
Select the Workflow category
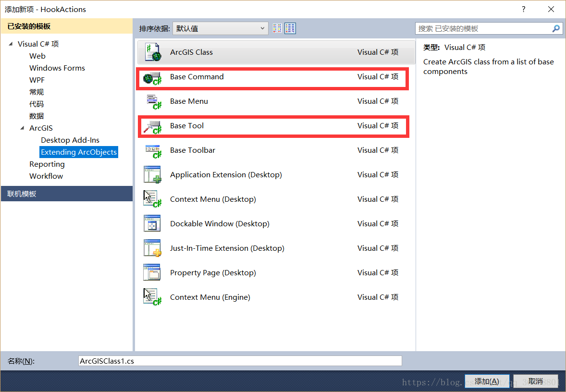click(46, 176)
